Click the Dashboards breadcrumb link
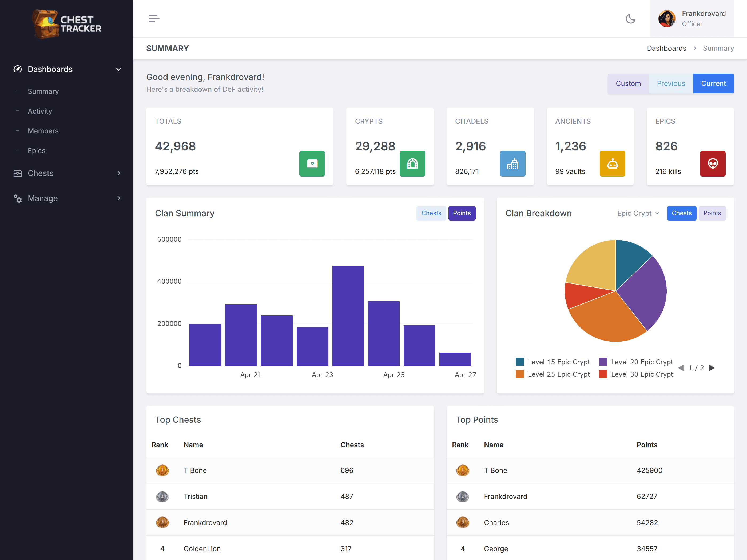Screen dimensions: 747x560 coord(666,48)
